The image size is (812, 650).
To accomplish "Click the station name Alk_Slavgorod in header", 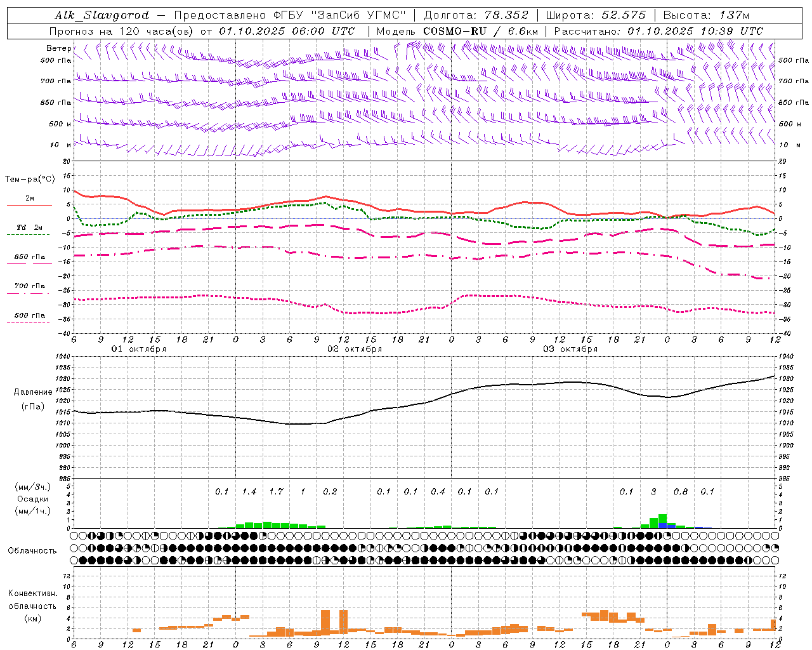I will click(102, 15).
